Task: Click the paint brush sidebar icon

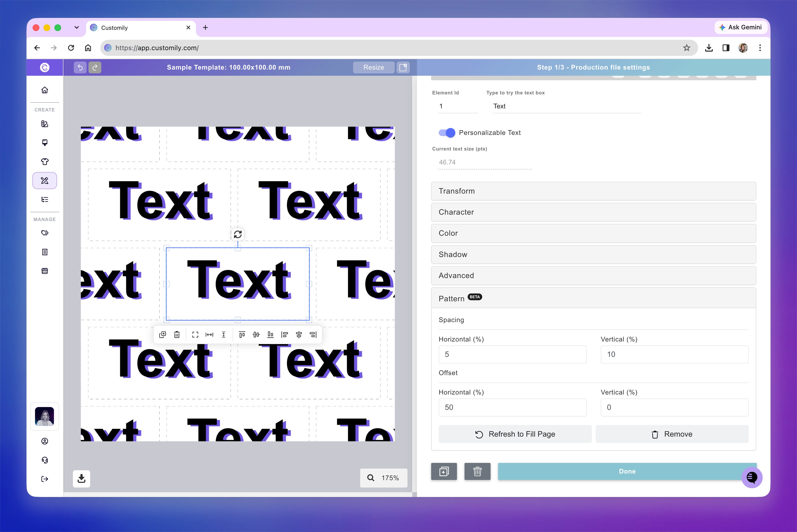Action: 44,142
